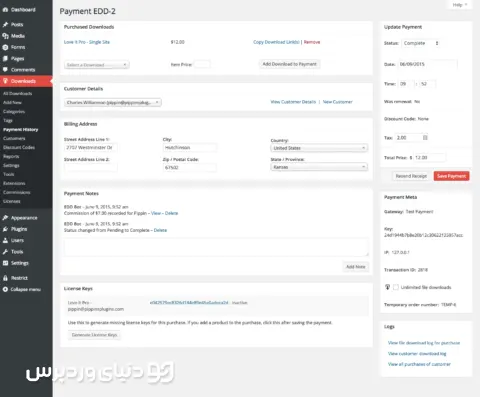The image size is (480, 397).
Task: Open the customer Charles Williamson dropdown
Action: pyautogui.click(x=113, y=102)
